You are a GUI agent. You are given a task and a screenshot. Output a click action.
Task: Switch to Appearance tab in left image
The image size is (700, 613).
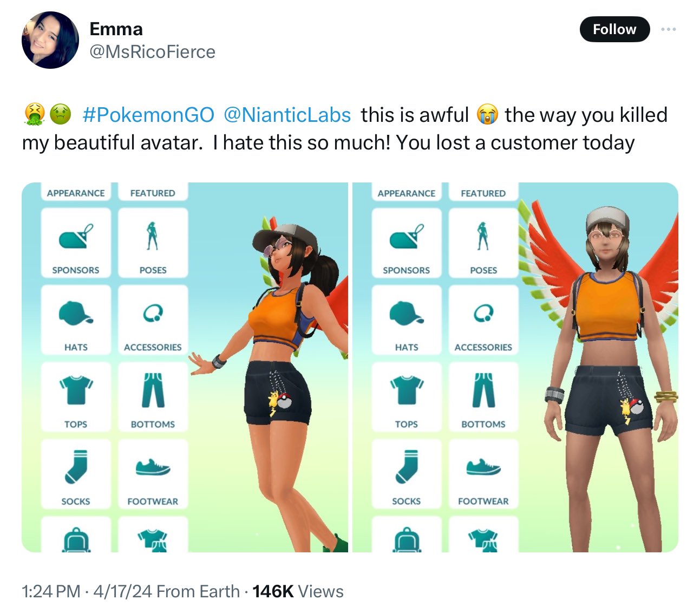[76, 192]
